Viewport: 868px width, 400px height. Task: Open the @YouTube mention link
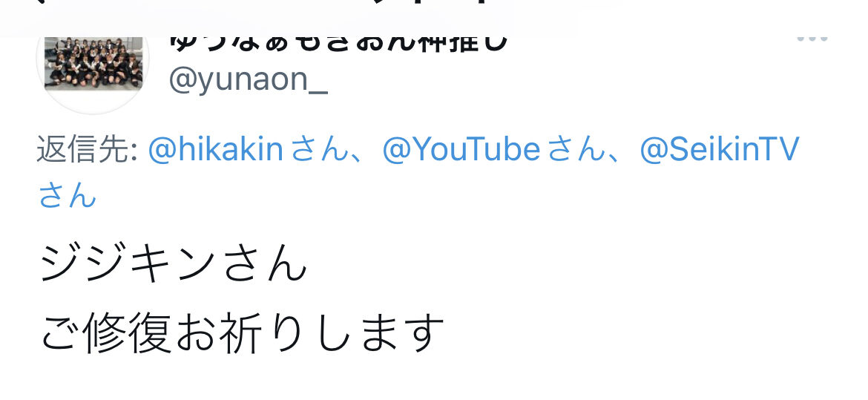tap(461, 150)
